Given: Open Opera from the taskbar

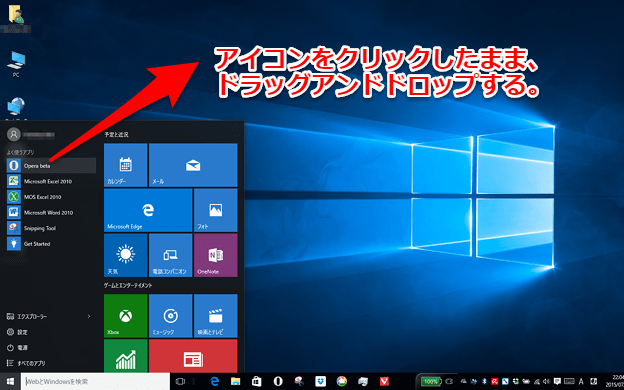Looking at the screenshot, I should [x=278, y=382].
